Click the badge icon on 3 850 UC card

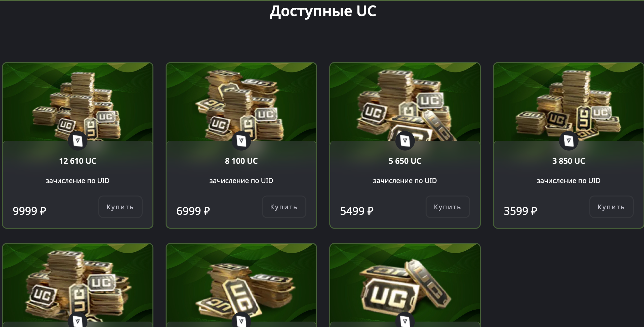pyautogui.click(x=569, y=140)
